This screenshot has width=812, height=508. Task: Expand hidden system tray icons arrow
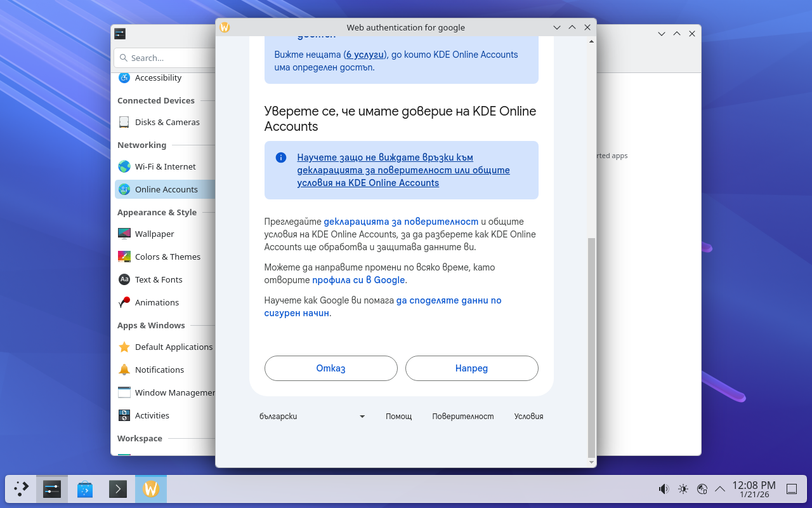click(720, 489)
